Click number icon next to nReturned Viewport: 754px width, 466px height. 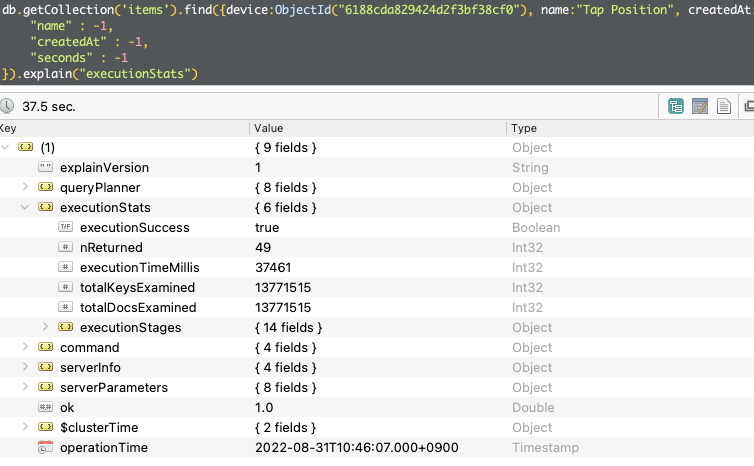click(65, 247)
